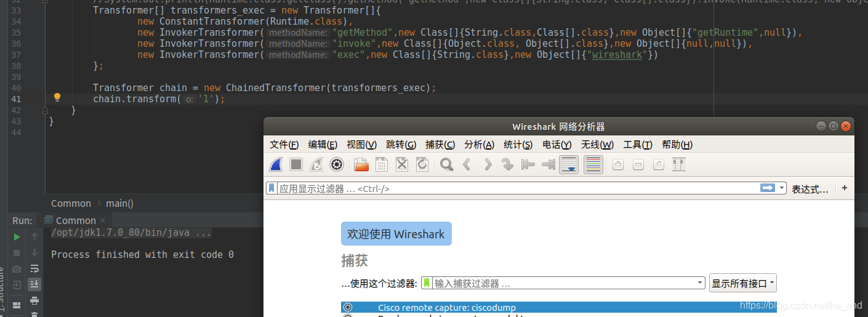Click the IDE stop process square icon
The height and width of the screenshot is (317, 868).
[x=17, y=252]
